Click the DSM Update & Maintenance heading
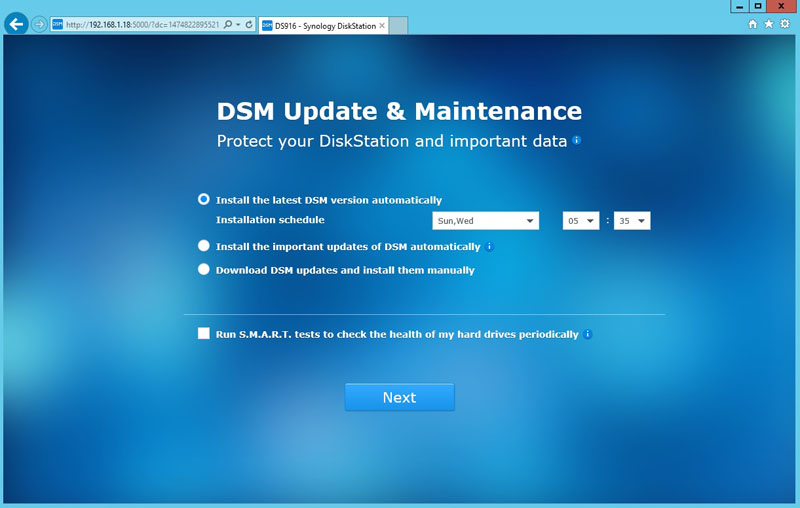 (399, 111)
